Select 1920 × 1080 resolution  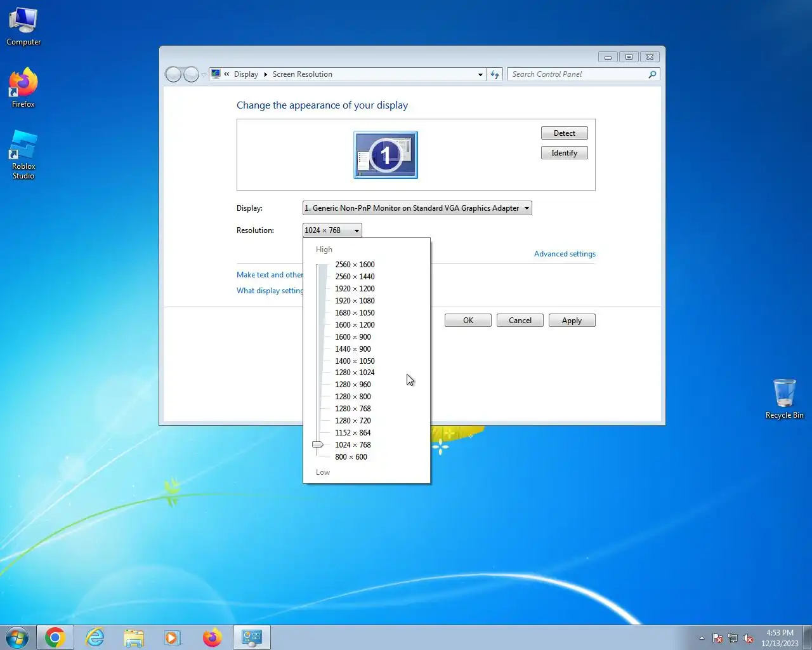pos(355,301)
